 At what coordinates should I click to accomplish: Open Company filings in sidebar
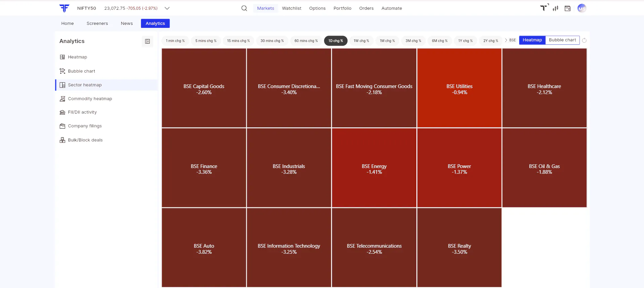click(x=106, y=126)
